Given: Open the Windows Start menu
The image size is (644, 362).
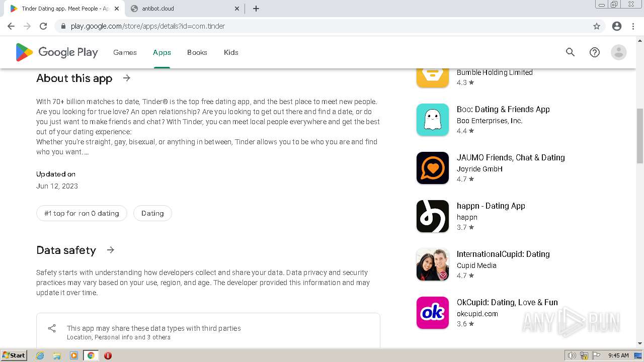Looking at the screenshot, I should click(x=14, y=355).
